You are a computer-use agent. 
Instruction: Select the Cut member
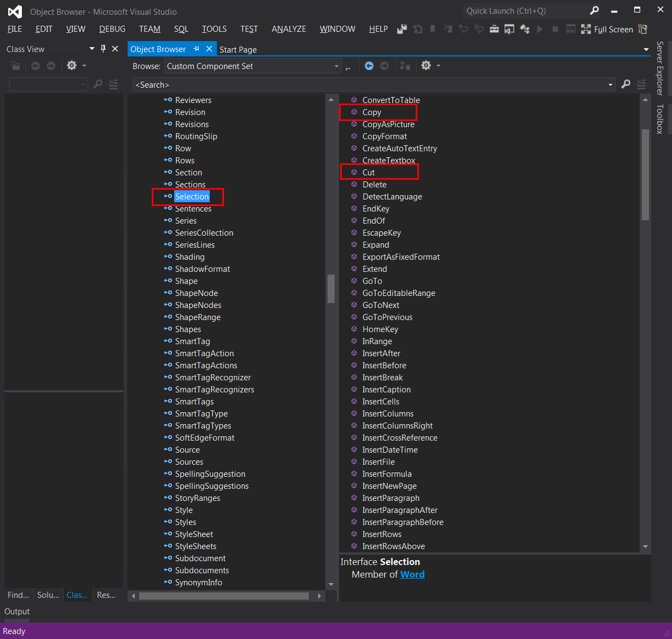coord(369,173)
